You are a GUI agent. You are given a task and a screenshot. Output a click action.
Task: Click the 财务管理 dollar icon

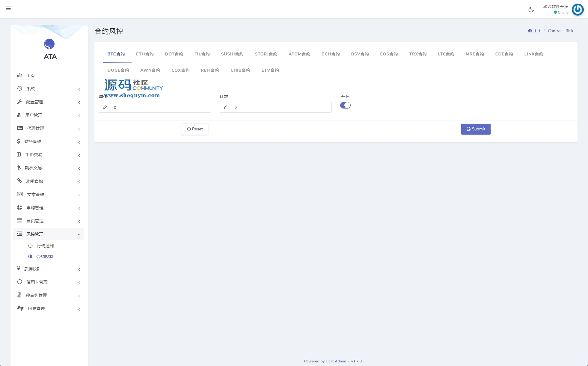pyautogui.click(x=19, y=141)
